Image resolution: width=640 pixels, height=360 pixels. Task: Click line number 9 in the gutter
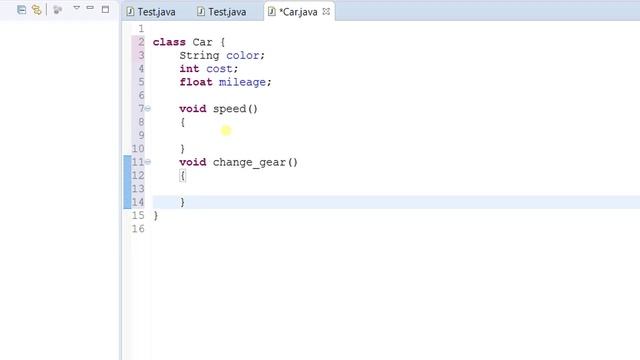point(141,135)
